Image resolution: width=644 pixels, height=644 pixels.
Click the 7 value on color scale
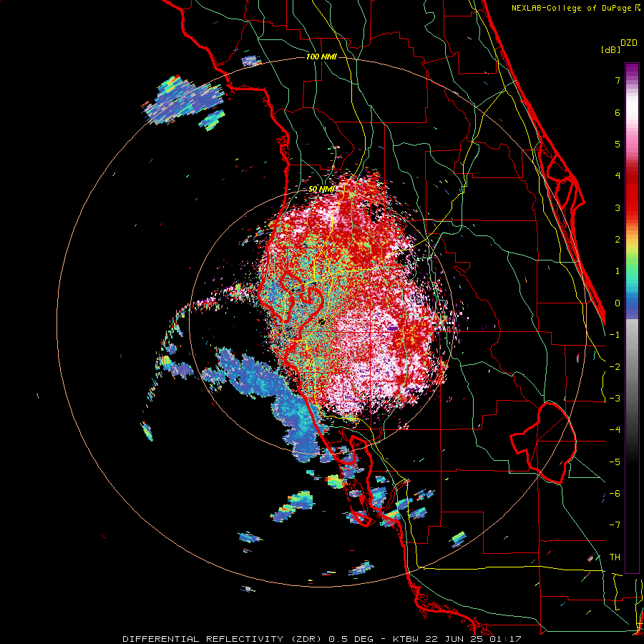pyautogui.click(x=618, y=80)
